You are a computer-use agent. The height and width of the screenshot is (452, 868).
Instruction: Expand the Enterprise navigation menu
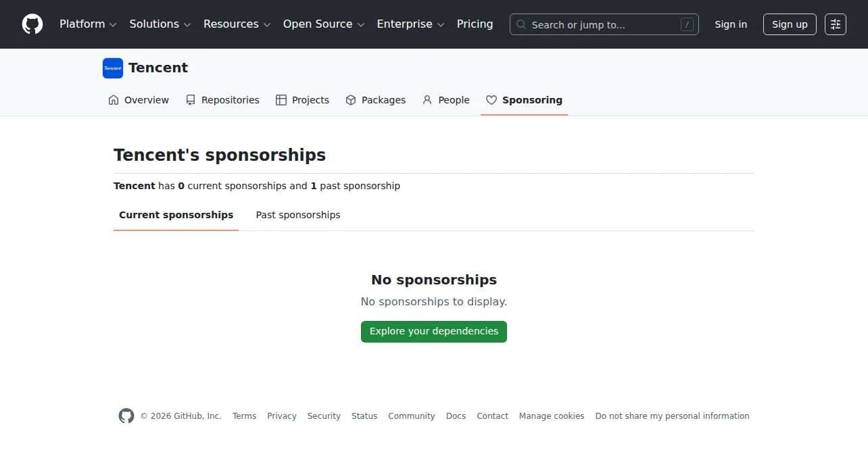coord(410,24)
